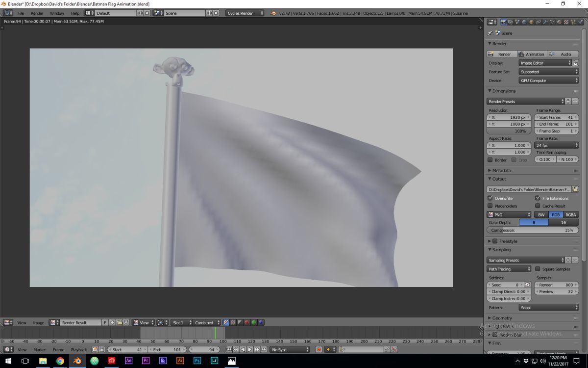This screenshot has height=368, width=588.
Task: Toggle the File Extensions checkbox
Action: pos(538,198)
